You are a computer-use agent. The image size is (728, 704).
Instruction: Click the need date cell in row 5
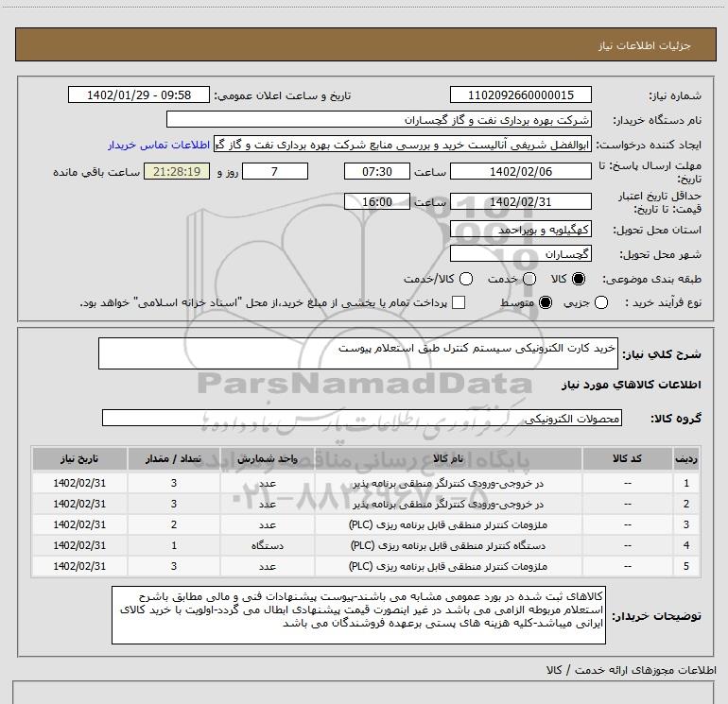click(79, 567)
